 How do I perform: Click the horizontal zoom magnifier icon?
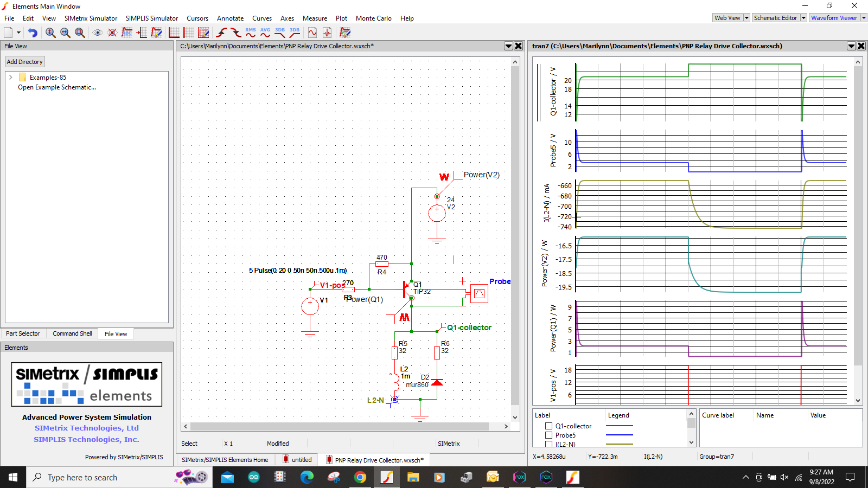tap(65, 33)
